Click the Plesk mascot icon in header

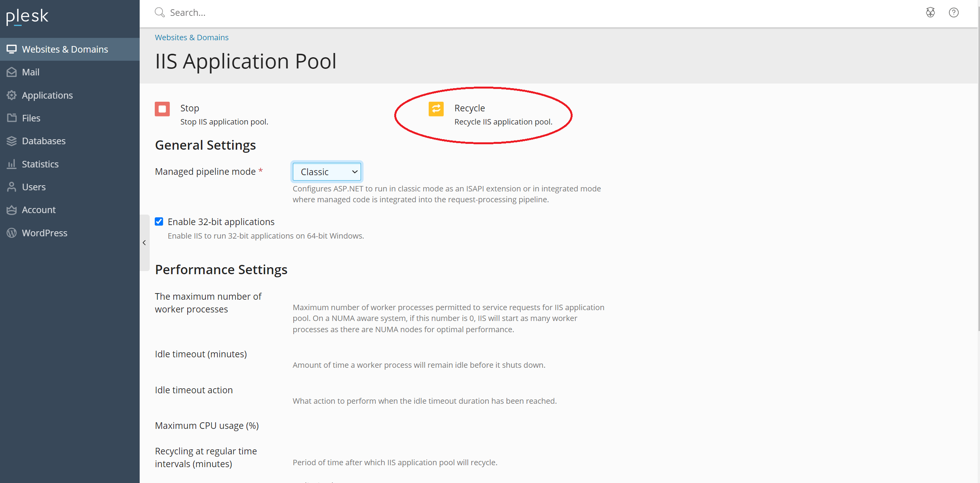[930, 13]
